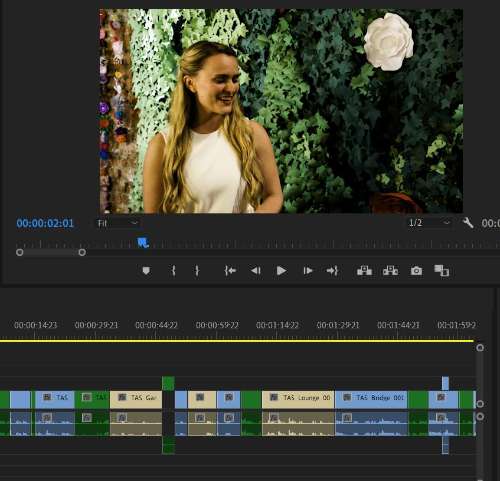Click the right handle of monitor zoom bar
The image size is (500, 481).
[x=82, y=252]
